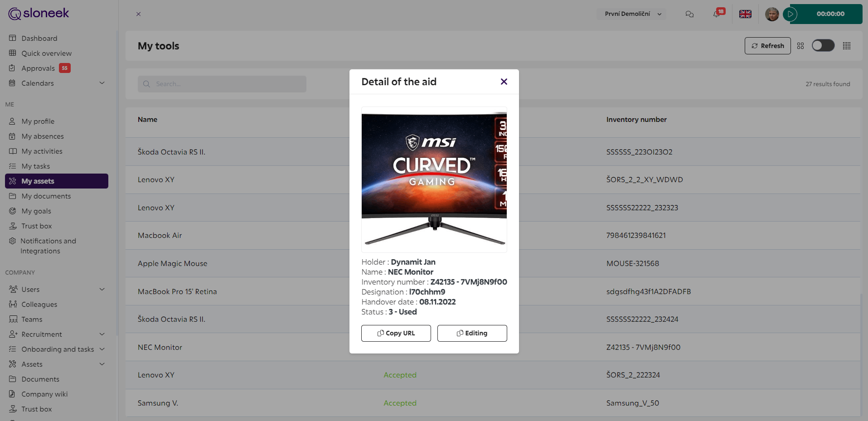Click the My tasks list icon

pyautogui.click(x=13, y=166)
